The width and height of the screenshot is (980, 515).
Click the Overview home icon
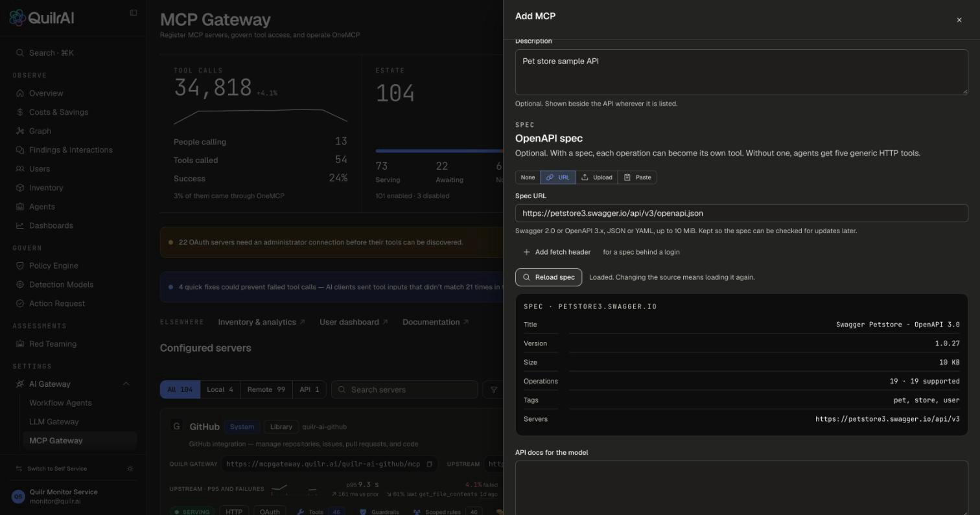(x=20, y=93)
